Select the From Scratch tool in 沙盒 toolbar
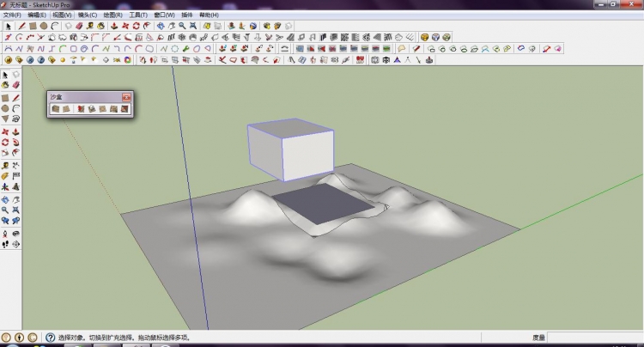Image resolution: width=644 pixels, height=347 pixels. pyautogui.click(x=66, y=109)
